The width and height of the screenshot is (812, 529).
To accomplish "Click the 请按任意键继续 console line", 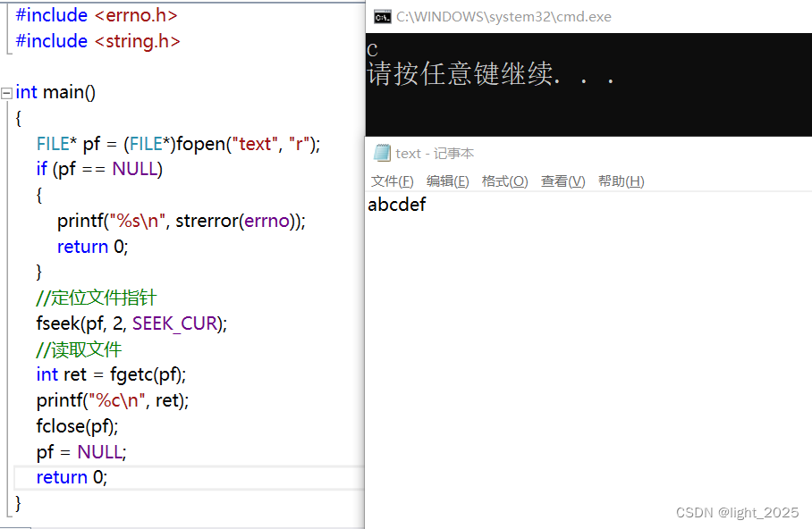I will pyautogui.click(x=490, y=73).
